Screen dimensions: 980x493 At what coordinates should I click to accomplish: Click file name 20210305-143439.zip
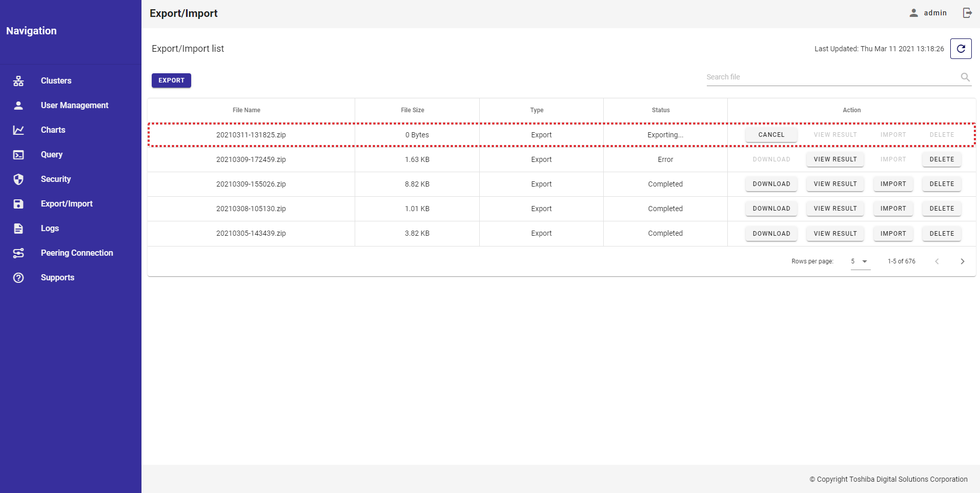(x=251, y=233)
